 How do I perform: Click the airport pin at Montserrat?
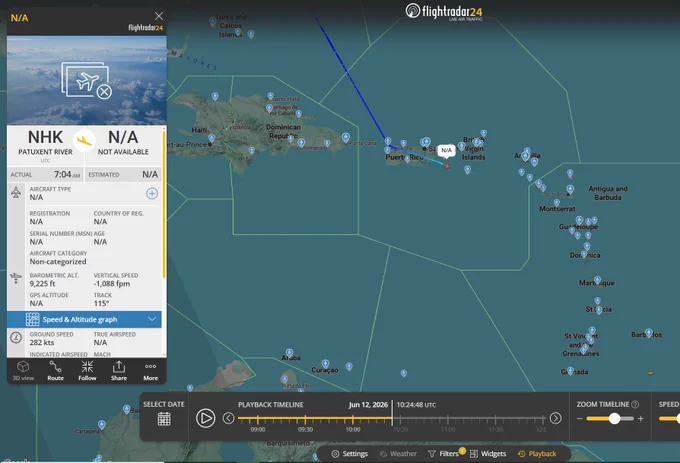[x=556, y=202]
